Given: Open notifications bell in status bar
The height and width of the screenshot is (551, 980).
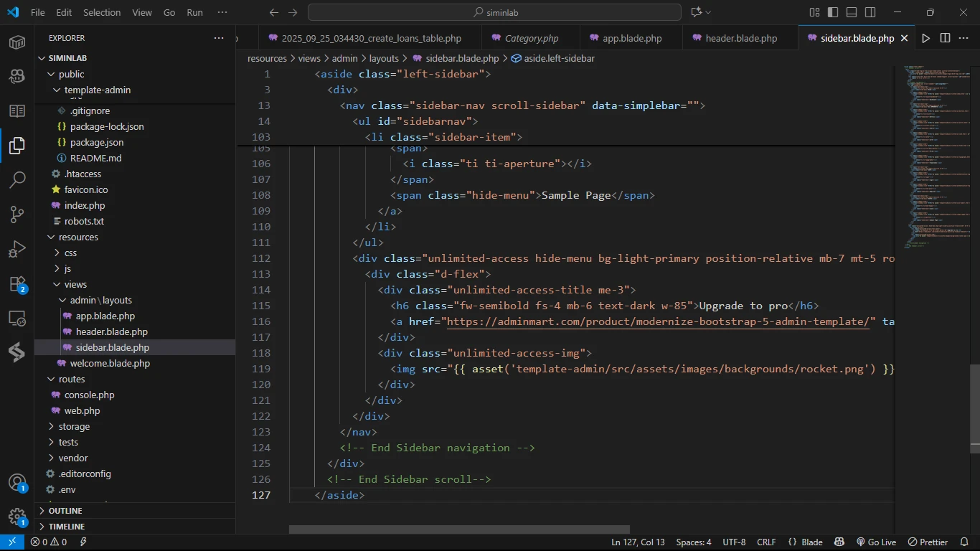Looking at the screenshot, I should click(x=964, y=542).
